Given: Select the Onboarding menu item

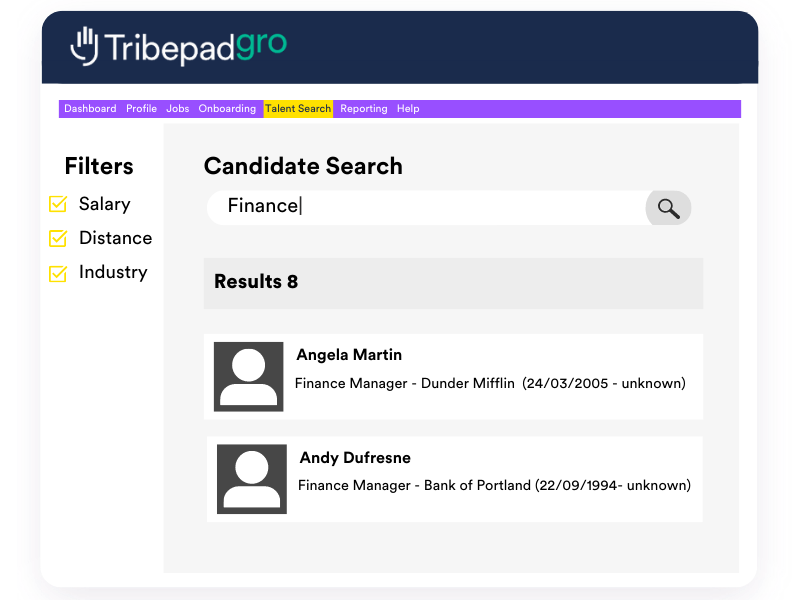Looking at the screenshot, I should point(227,109).
